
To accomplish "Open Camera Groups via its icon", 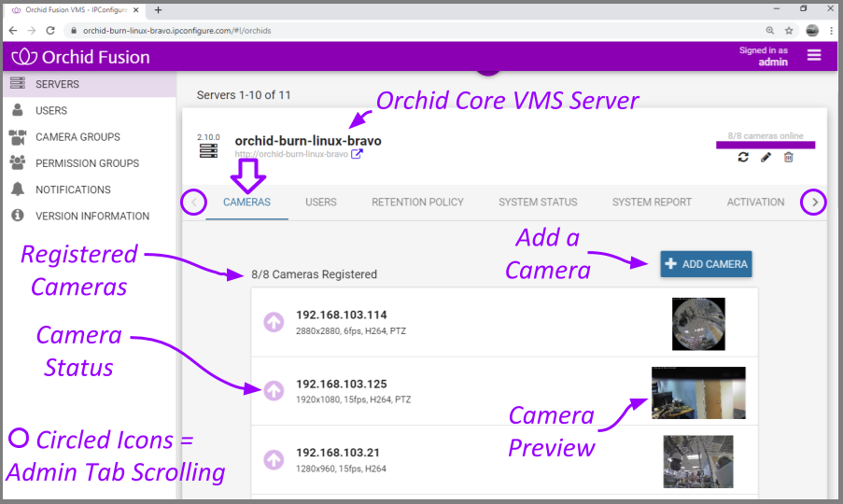I will (18, 137).
